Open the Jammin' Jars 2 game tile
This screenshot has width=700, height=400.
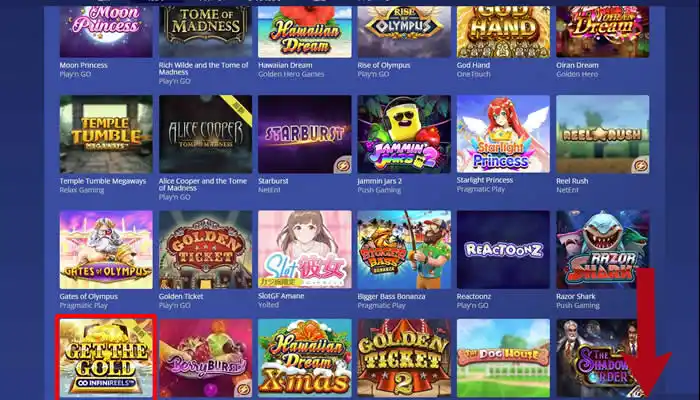[404, 134]
